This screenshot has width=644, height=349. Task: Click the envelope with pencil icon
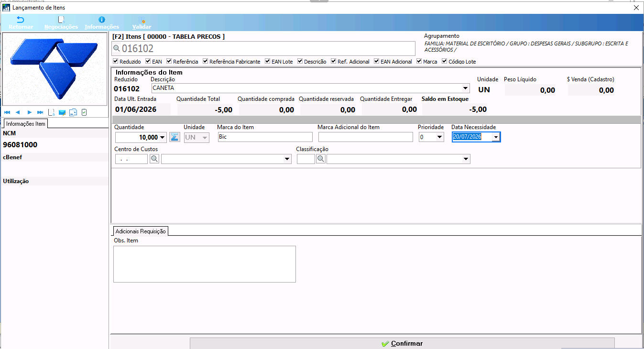[x=62, y=112]
